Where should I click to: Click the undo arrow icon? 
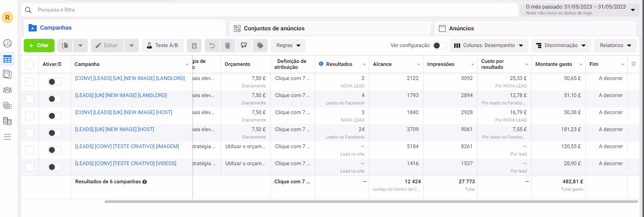click(x=212, y=46)
